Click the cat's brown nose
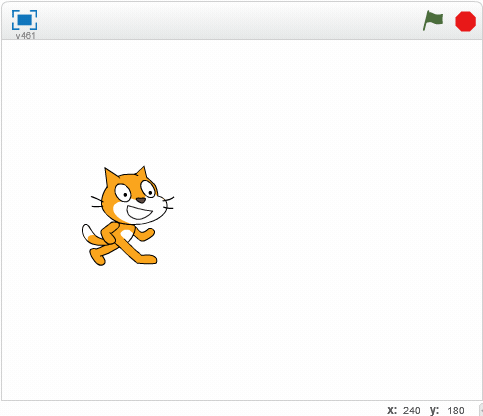Viewport: 483px width, 416px height. point(141,200)
